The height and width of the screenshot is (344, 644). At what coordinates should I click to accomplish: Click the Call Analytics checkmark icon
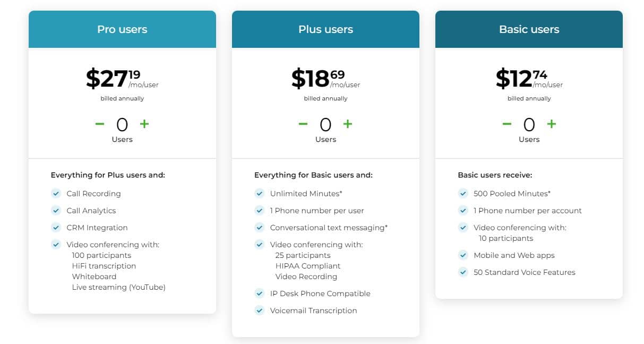[56, 211]
